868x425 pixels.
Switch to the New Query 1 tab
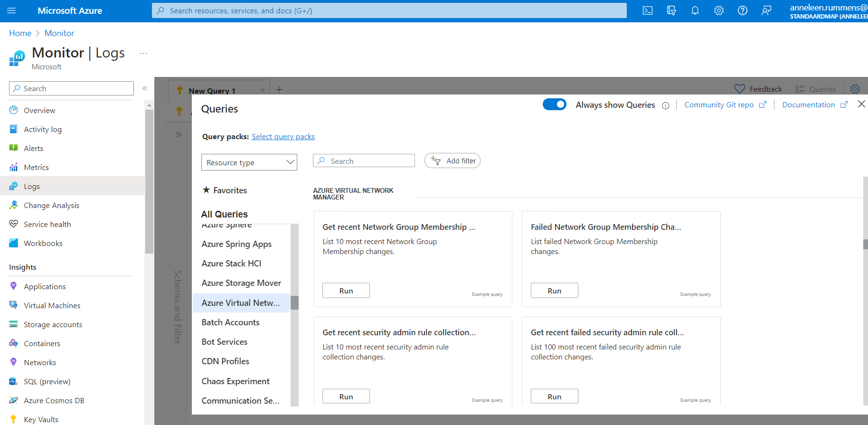[x=212, y=90]
